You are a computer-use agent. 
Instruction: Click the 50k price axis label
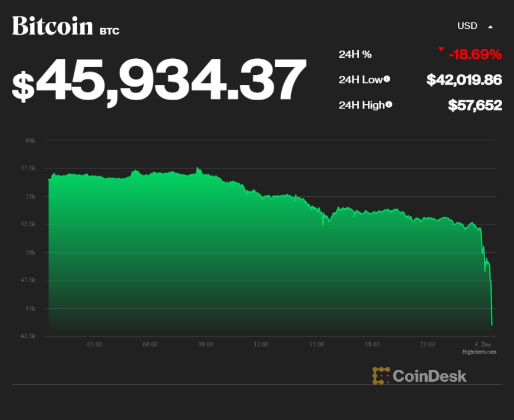[x=31, y=252]
